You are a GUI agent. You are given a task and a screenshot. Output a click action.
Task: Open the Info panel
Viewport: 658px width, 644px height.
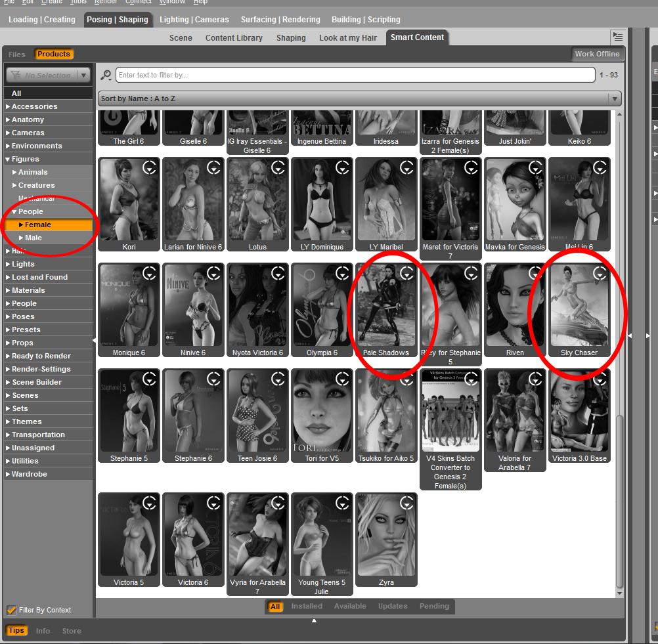click(43, 631)
